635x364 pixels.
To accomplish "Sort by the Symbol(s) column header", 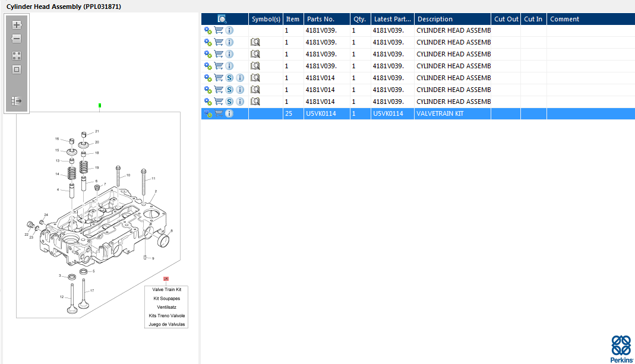I will [x=266, y=19].
